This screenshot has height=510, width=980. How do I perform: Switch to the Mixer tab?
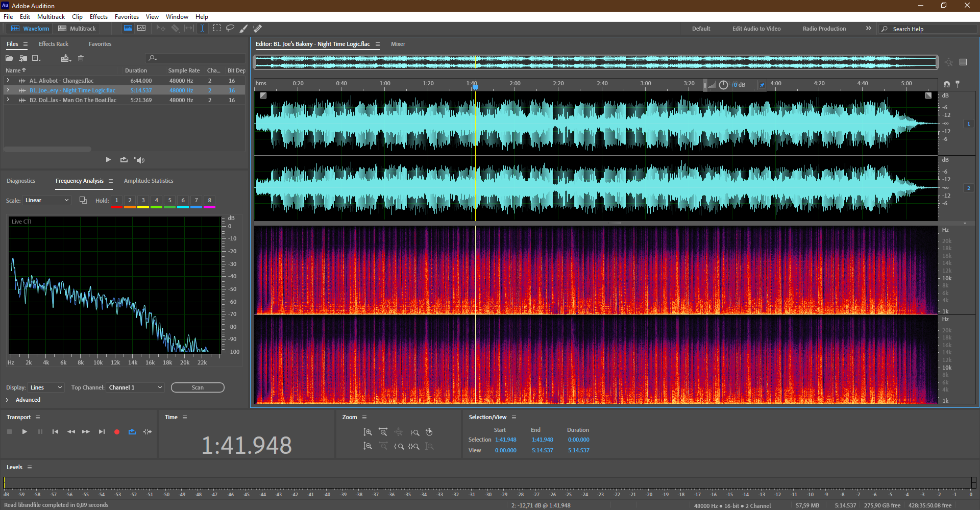pyautogui.click(x=398, y=44)
